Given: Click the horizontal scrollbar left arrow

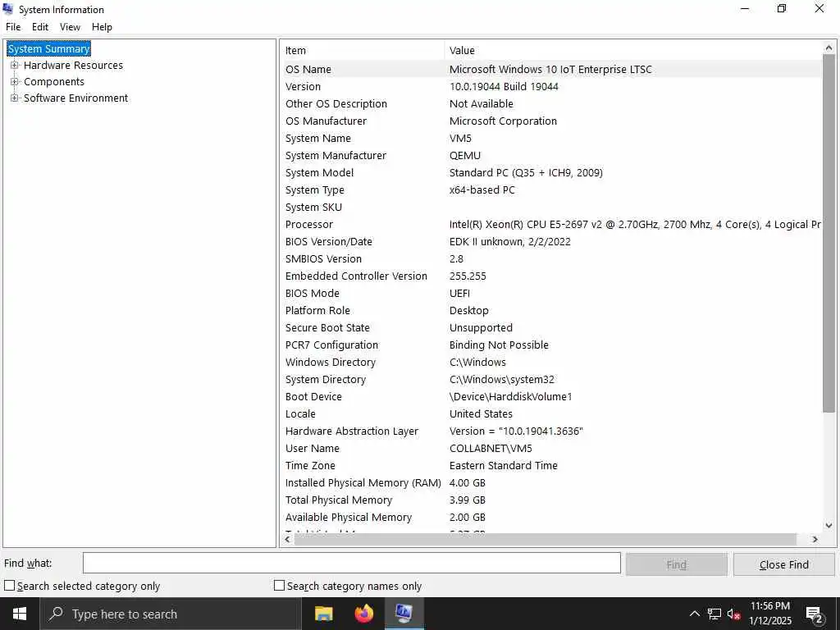Looking at the screenshot, I should coord(288,539).
